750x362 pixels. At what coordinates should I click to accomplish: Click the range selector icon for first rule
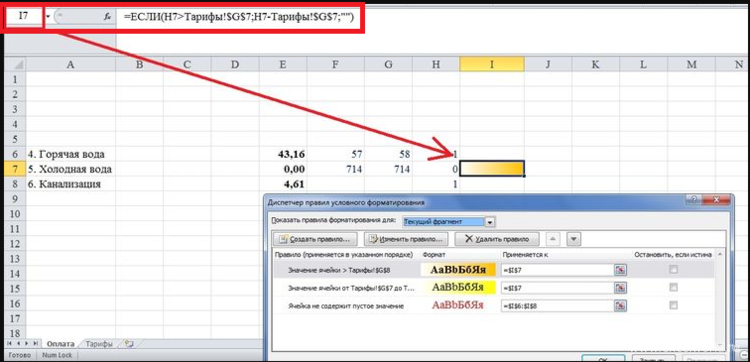pyautogui.click(x=620, y=270)
